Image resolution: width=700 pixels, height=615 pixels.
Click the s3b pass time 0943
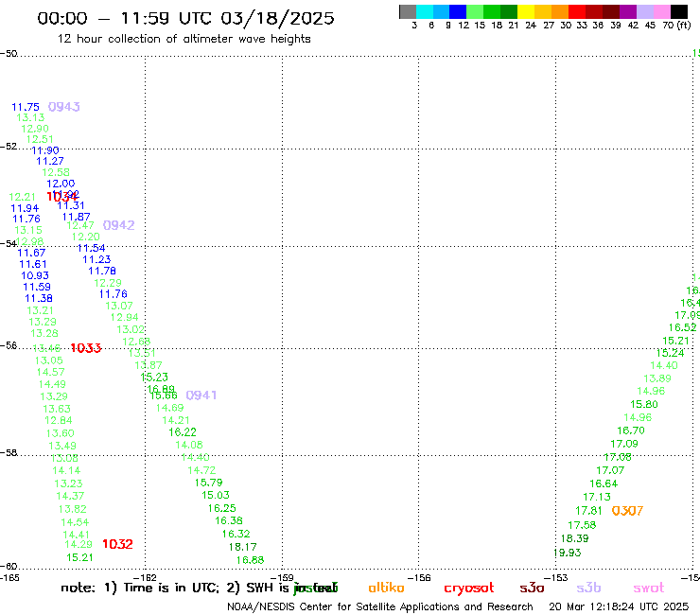(x=63, y=107)
